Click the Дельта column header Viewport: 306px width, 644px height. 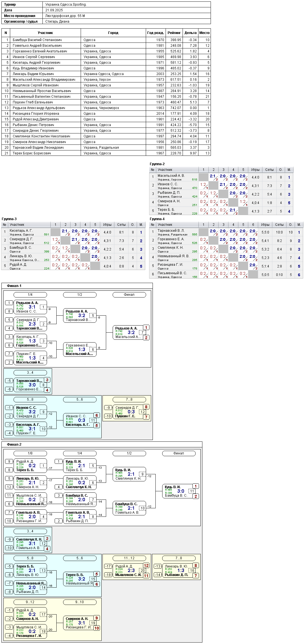pos(191,33)
